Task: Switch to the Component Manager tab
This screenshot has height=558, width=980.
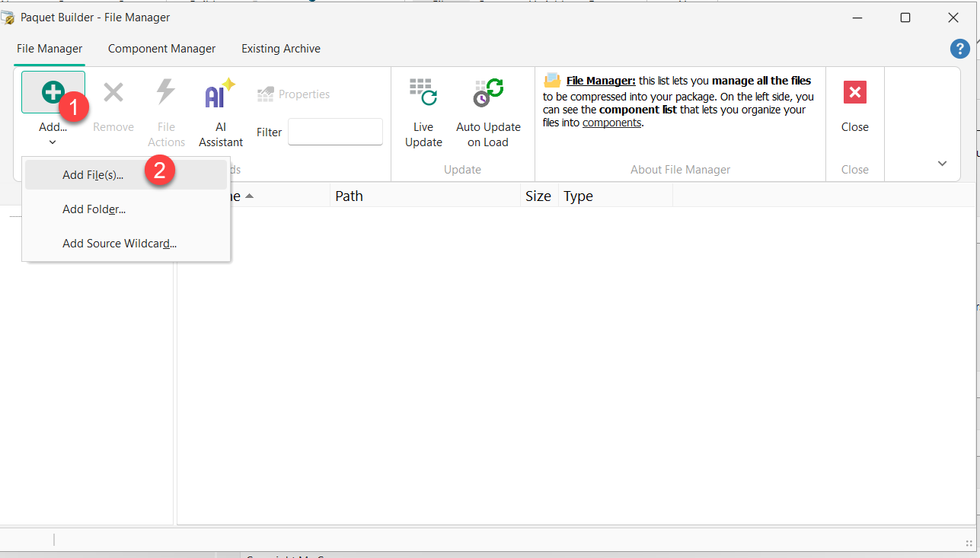Action: (x=161, y=48)
